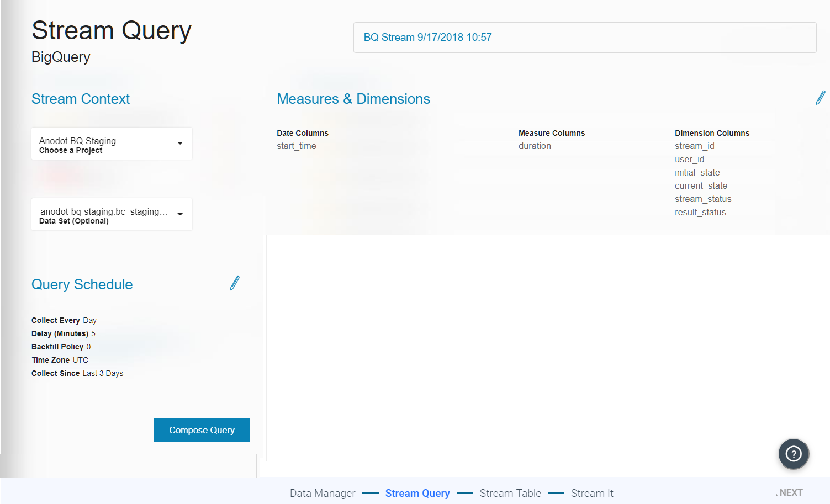The image size is (830, 504).
Task: Click the Collect Since Last 3 Days entry
Action: (77, 373)
